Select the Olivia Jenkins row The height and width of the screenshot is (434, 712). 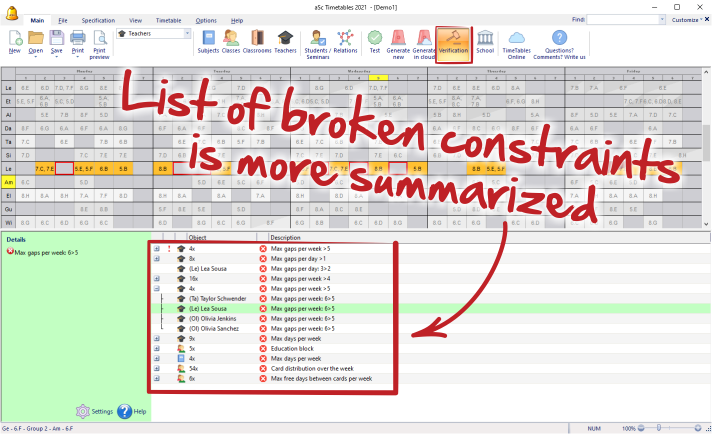click(x=430, y=319)
